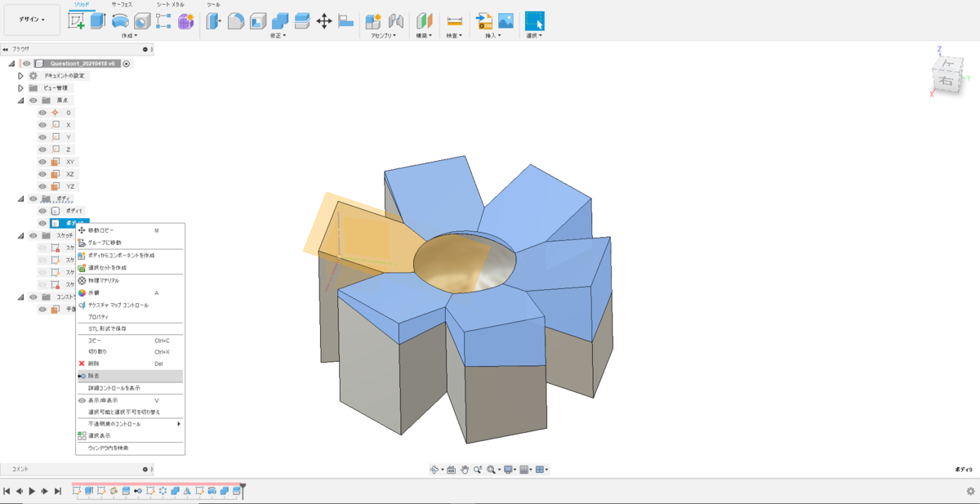Select the Align tool icon
This screenshot has height=504, width=980.
pos(345,21)
